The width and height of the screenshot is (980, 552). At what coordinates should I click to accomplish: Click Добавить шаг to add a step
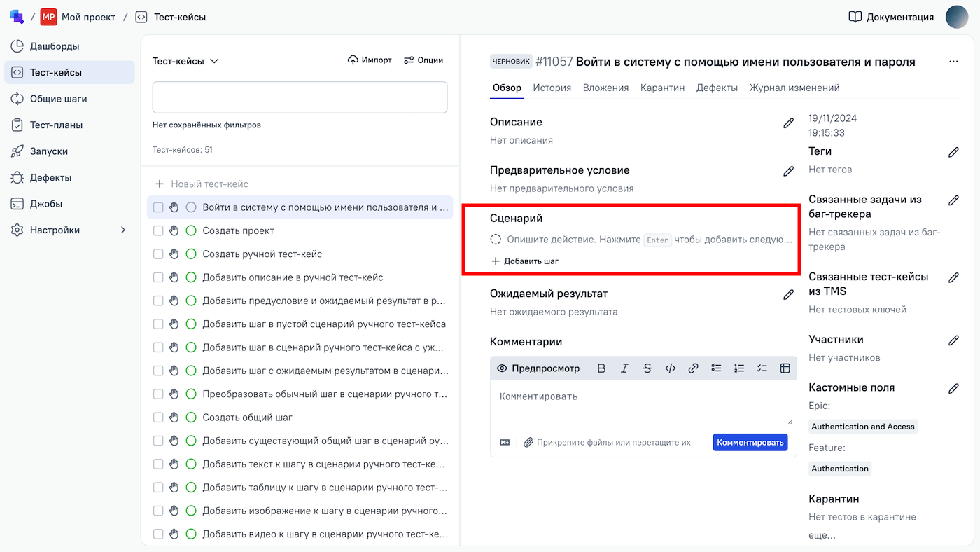pyautogui.click(x=525, y=261)
